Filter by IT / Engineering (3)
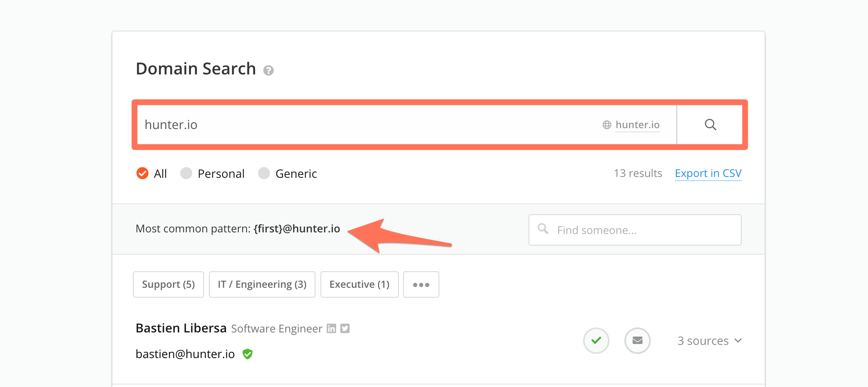 [x=262, y=284]
